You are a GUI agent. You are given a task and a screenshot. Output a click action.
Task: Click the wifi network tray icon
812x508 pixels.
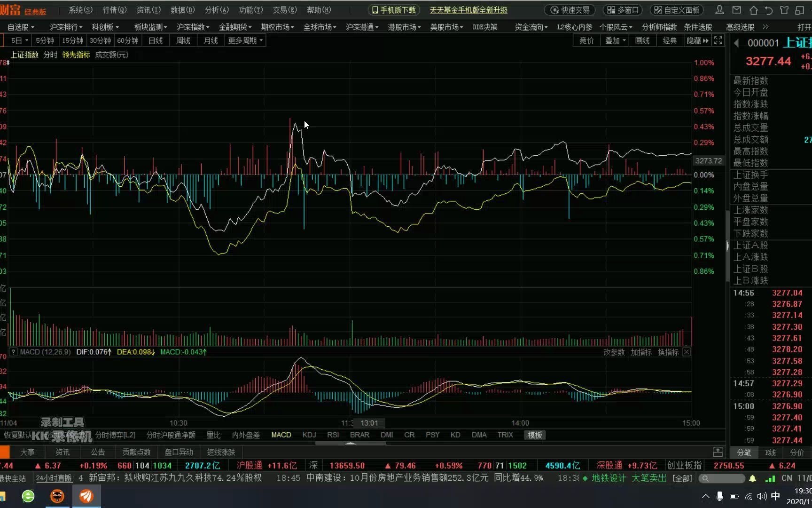pos(748,496)
